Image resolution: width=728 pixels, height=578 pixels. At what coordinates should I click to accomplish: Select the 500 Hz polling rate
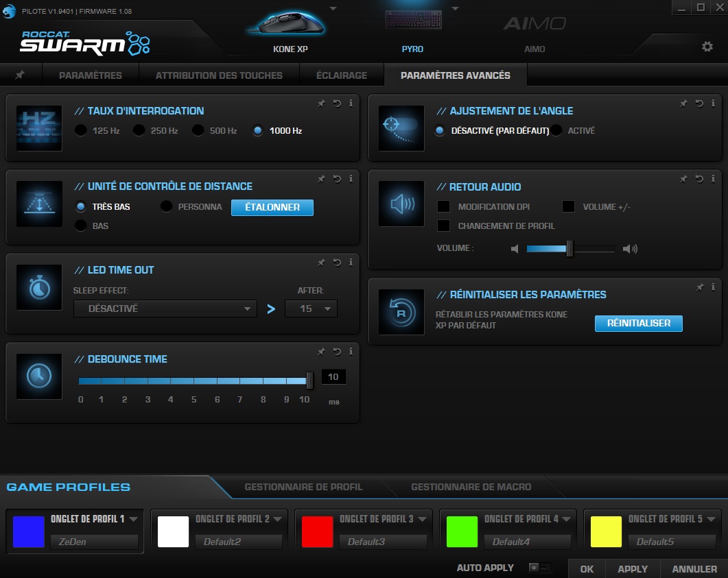pos(199,129)
